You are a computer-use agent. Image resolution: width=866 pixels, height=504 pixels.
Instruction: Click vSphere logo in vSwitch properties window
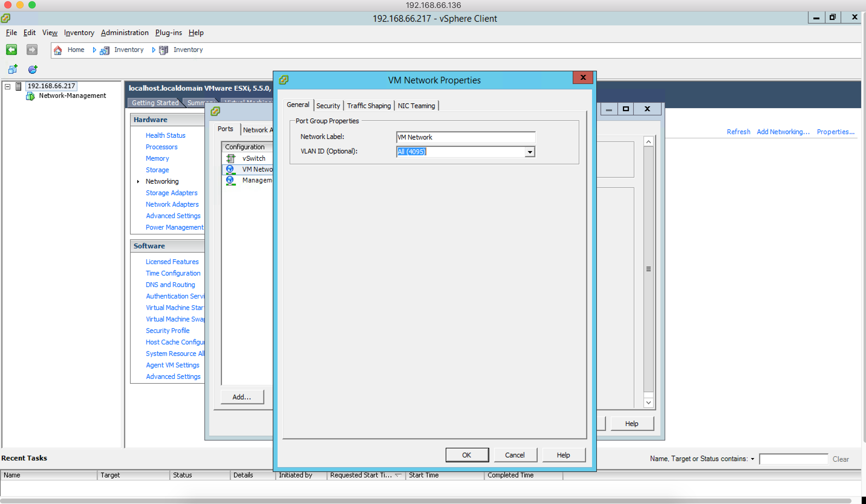tap(216, 111)
